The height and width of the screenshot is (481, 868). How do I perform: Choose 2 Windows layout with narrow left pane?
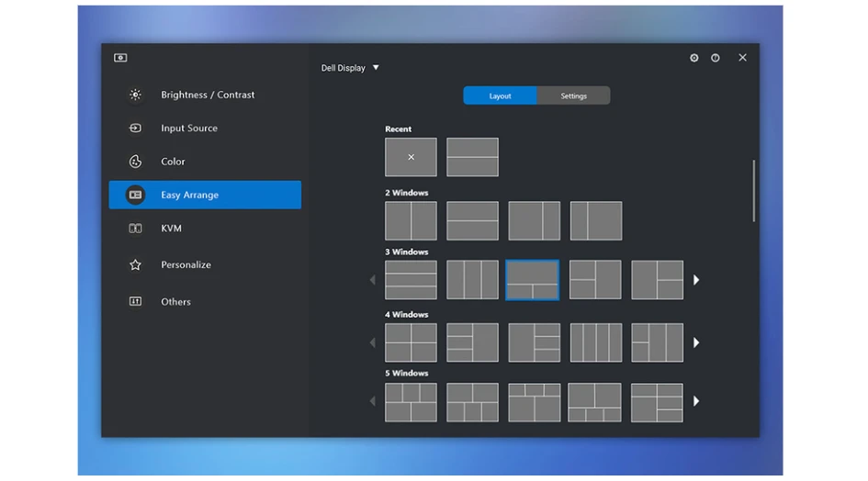(596, 221)
